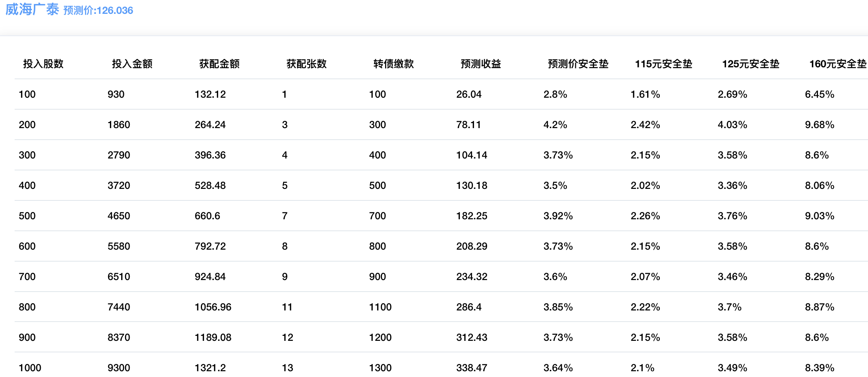Select the 115元安全垫 column header

tap(663, 64)
